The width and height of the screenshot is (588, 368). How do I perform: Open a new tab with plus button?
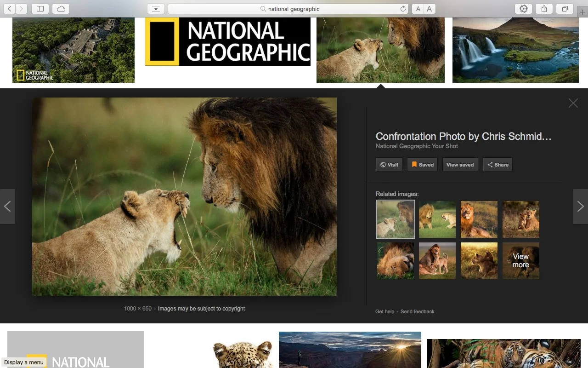tap(582, 12)
